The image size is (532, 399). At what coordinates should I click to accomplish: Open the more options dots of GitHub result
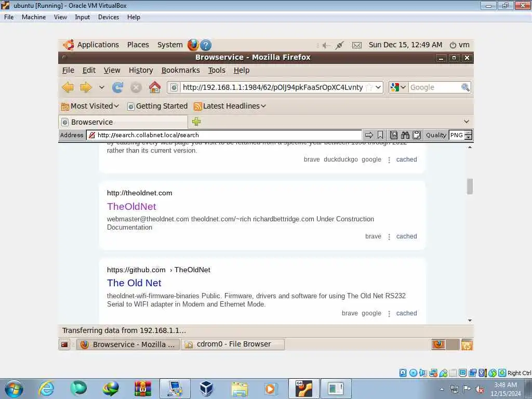(389, 313)
